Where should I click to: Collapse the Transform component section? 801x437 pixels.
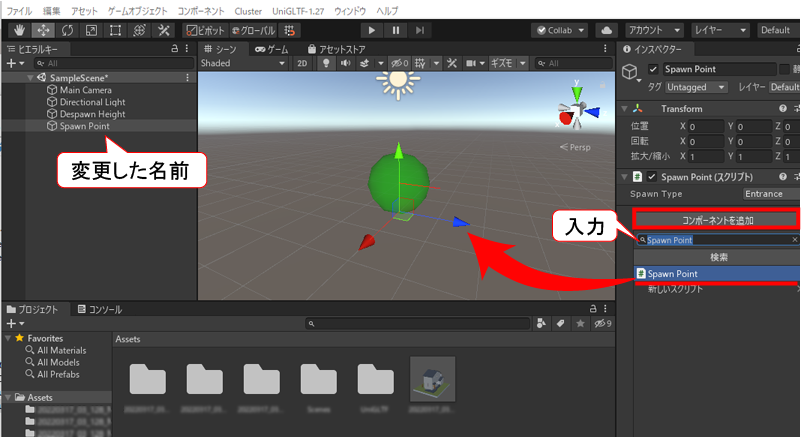pyautogui.click(x=626, y=109)
